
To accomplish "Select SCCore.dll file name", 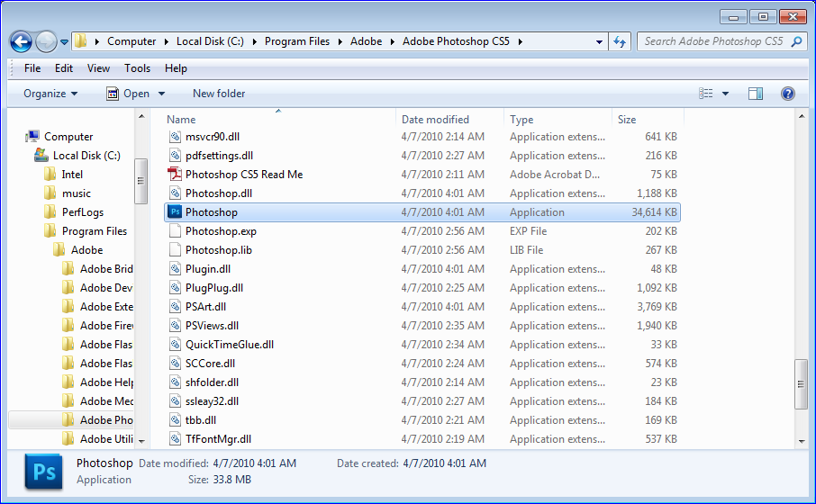I will (x=210, y=363).
